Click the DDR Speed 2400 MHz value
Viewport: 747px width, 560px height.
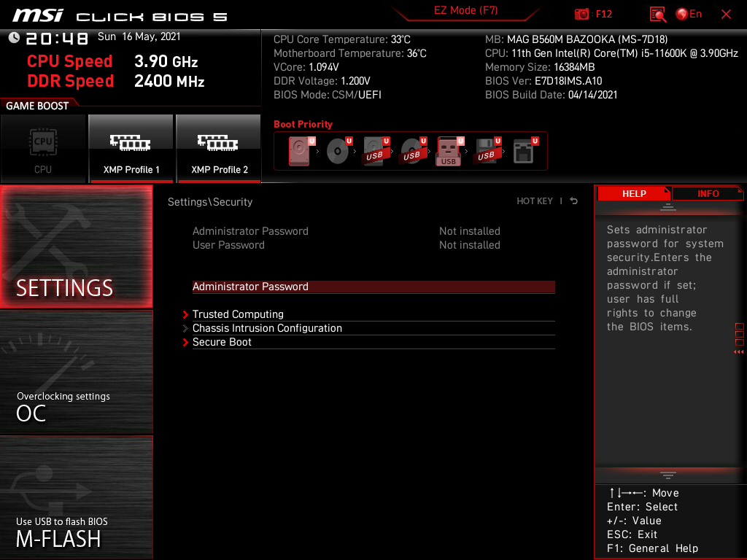[169, 81]
